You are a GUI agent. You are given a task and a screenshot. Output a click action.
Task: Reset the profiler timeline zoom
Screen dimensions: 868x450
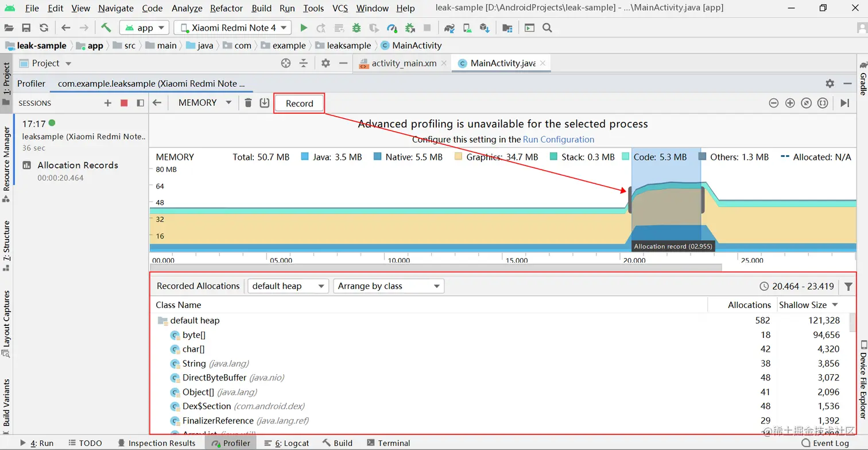tap(807, 103)
